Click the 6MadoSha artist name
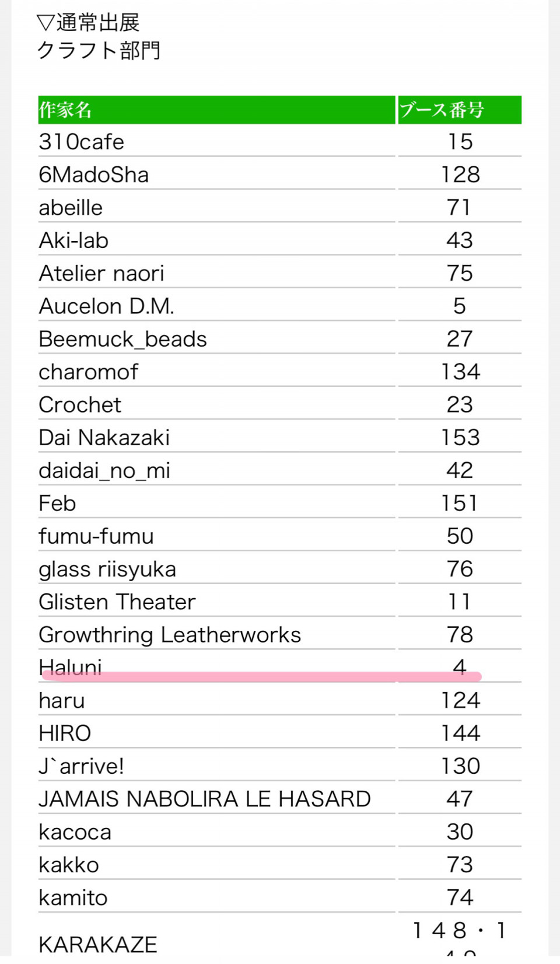 click(94, 175)
